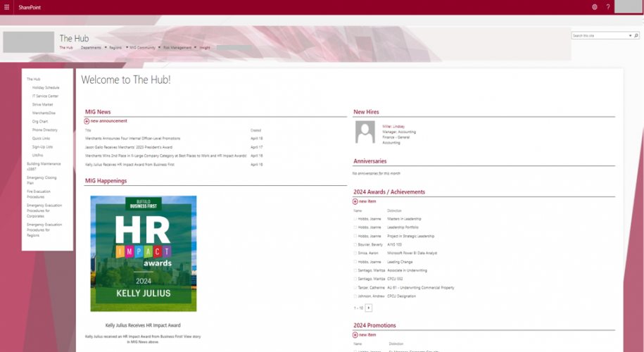Tick checkbox for Bouvier, Beverly row
This screenshot has height=352, width=644.
pos(355,244)
